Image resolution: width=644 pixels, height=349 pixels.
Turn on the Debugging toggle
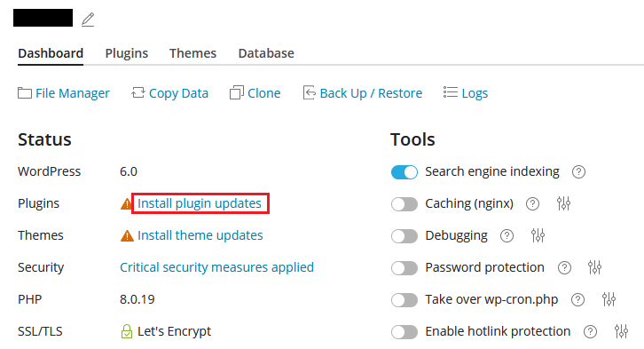404,236
